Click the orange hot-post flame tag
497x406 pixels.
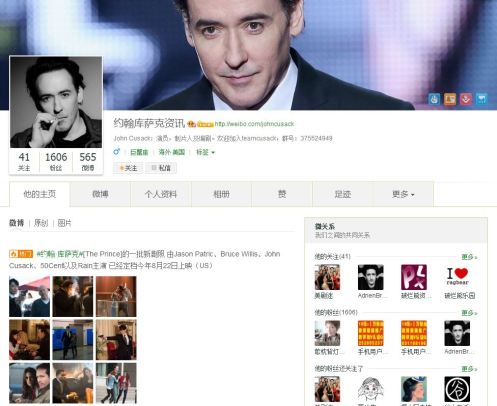[21, 254]
